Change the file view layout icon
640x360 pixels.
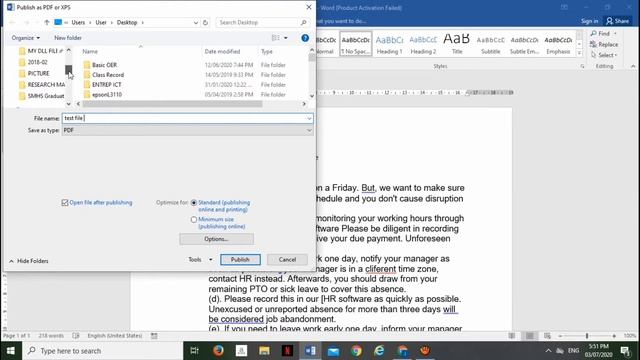pos(276,38)
